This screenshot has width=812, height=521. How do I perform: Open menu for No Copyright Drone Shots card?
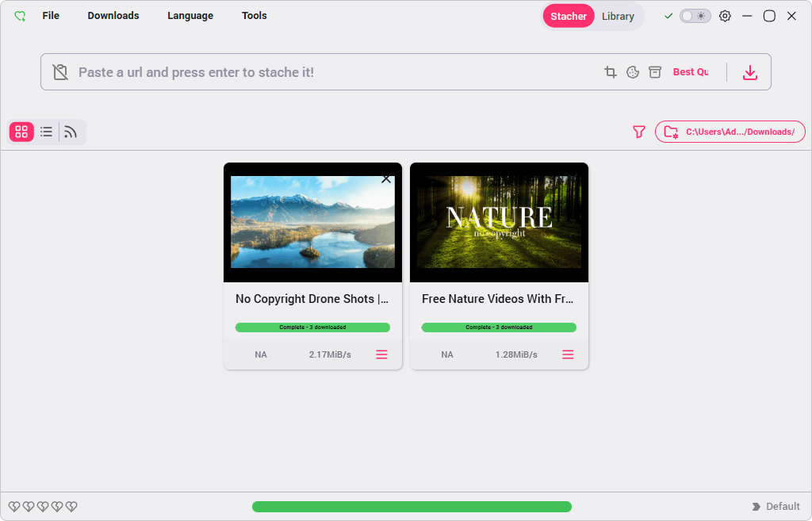tap(381, 354)
